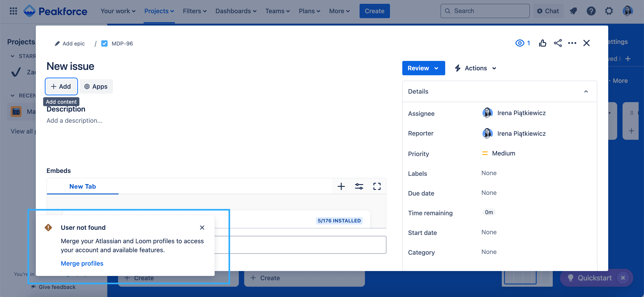The image size is (644, 297).
Task: Open the Projects menu
Action: (159, 11)
